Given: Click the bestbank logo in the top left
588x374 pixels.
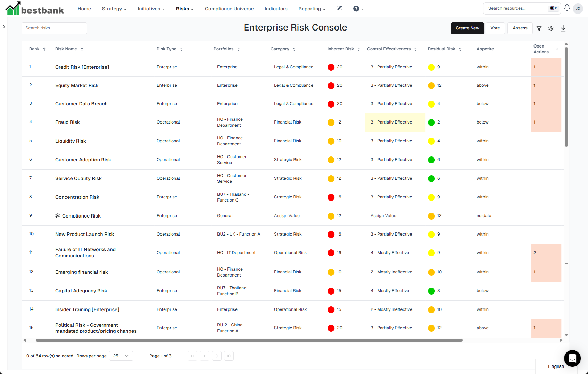Looking at the screenshot, I should (x=34, y=8).
